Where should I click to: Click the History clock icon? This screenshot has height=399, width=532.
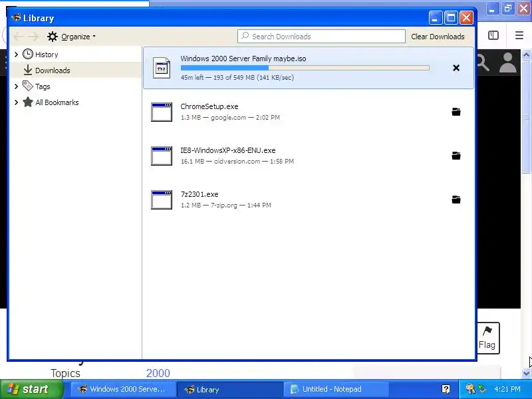click(x=28, y=55)
